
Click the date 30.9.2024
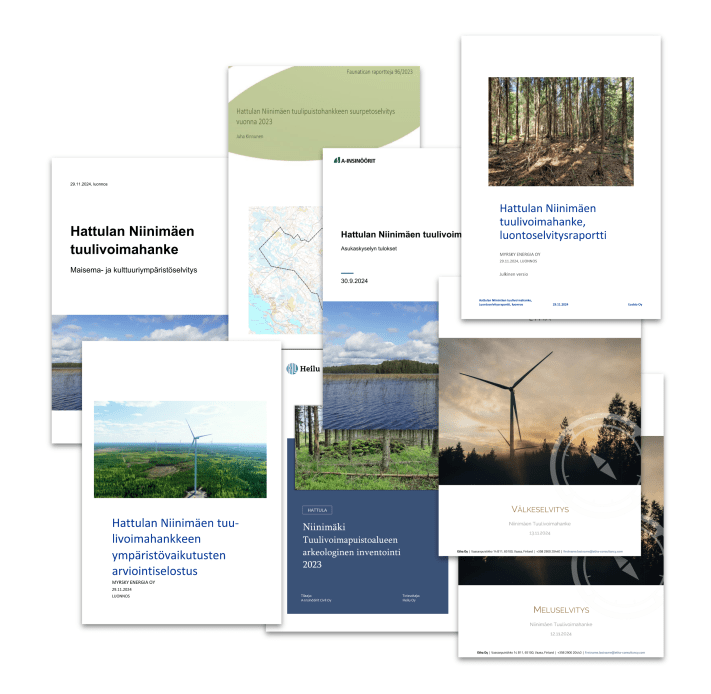click(x=357, y=281)
